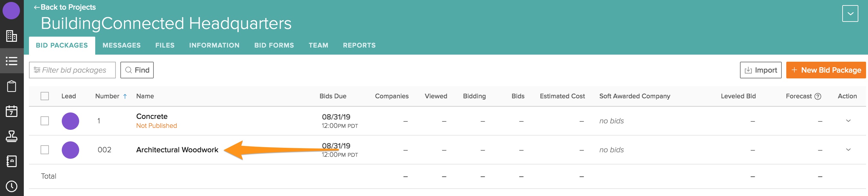Switch to the Bid Forms tab
Viewport: 868px width, 196px height.
273,45
